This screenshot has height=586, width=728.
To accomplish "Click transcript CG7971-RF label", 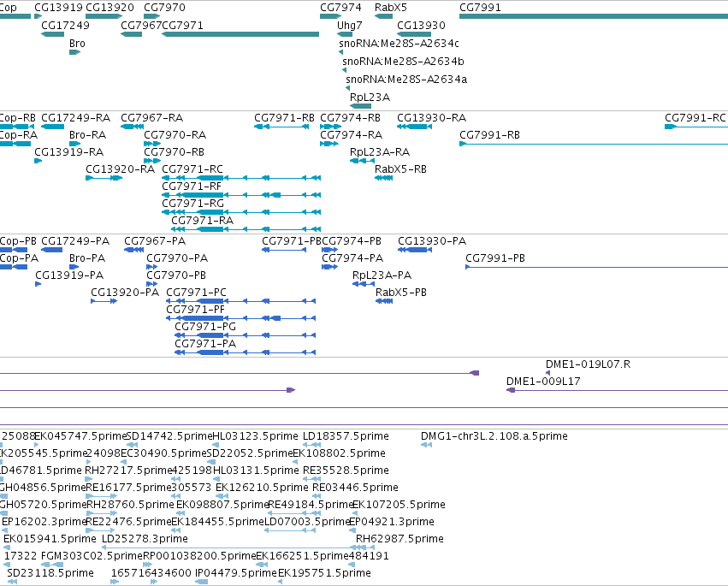I will [x=192, y=186].
